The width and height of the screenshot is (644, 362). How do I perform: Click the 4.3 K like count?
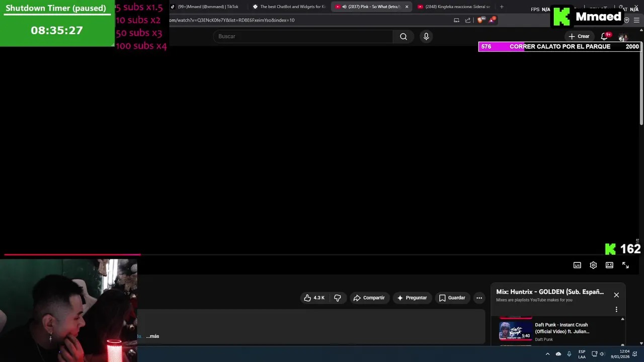319,298
